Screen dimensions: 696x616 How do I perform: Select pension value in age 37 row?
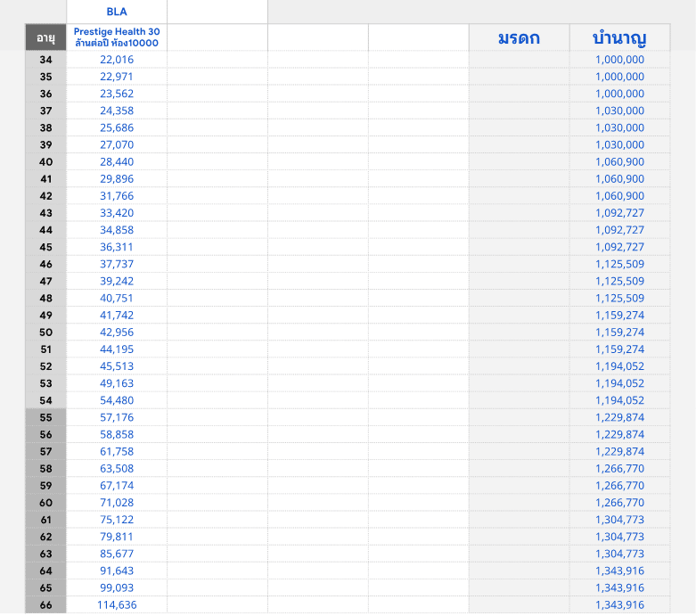pyautogui.click(x=619, y=111)
